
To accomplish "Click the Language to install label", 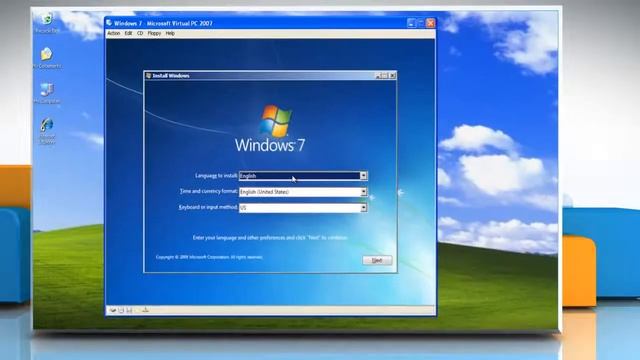I will (x=216, y=176).
